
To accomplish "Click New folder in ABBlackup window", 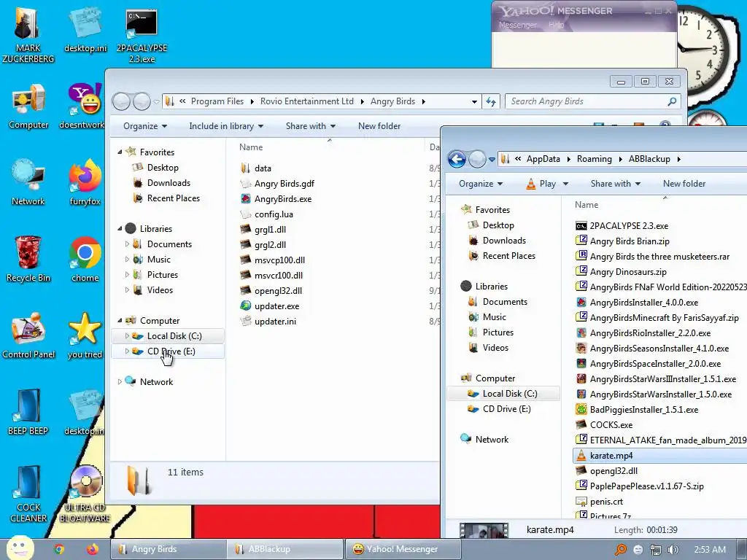I will pyautogui.click(x=684, y=184).
